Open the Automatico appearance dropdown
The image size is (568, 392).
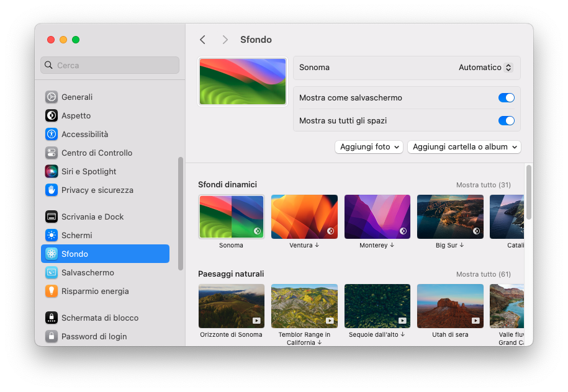485,67
